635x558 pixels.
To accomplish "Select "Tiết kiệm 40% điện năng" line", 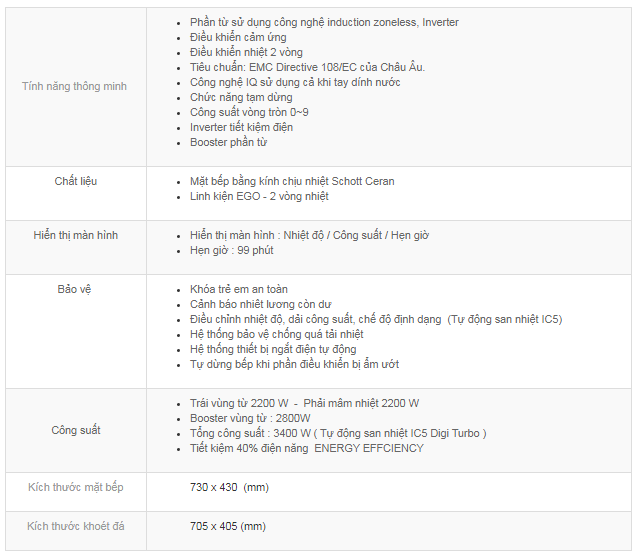I will pyautogui.click(x=249, y=448).
